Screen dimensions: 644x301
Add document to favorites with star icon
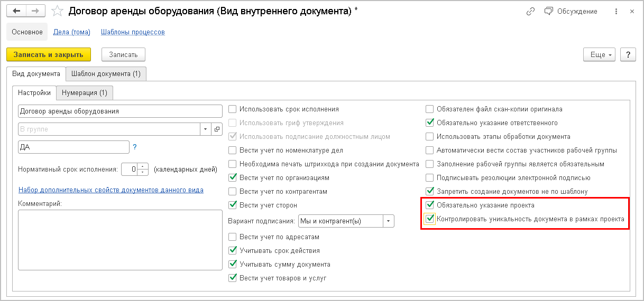[58, 11]
